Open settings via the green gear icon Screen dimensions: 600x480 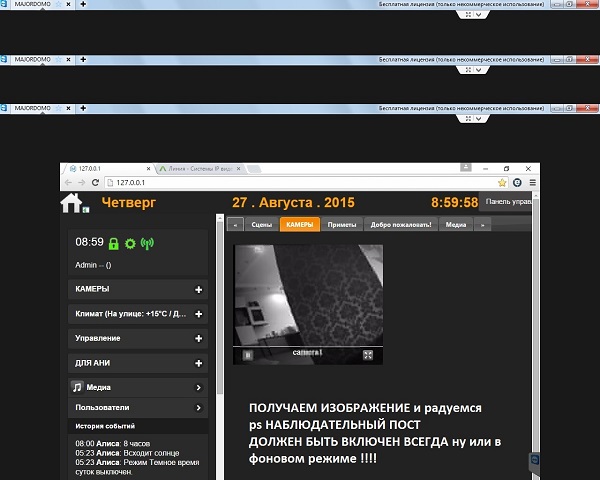tap(130, 243)
